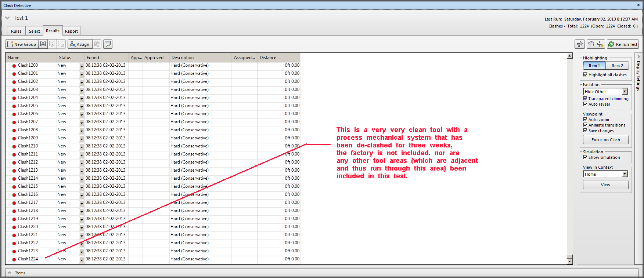Click the Group Selected Clashes icon
Image resolution: width=644 pixels, height=278 pixels.
point(43,44)
